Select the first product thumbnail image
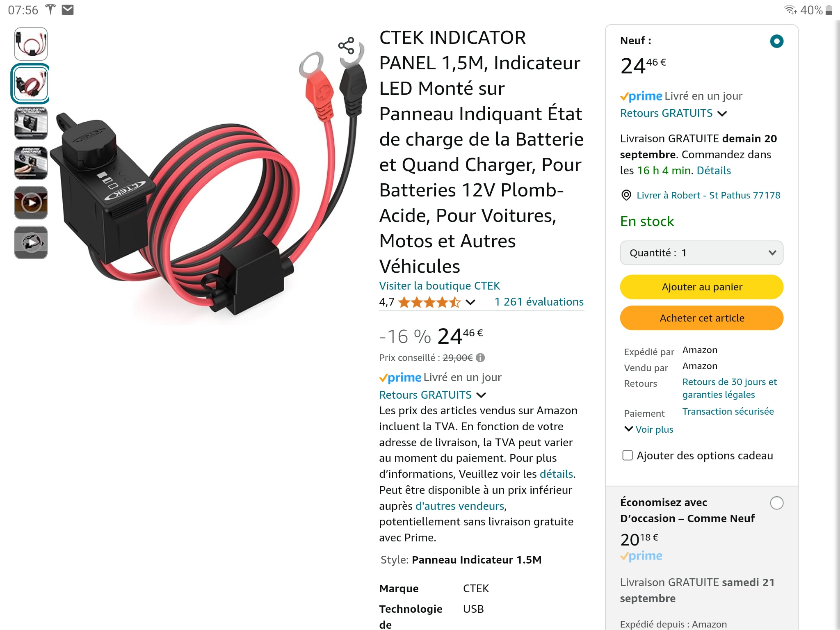 click(x=31, y=44)
